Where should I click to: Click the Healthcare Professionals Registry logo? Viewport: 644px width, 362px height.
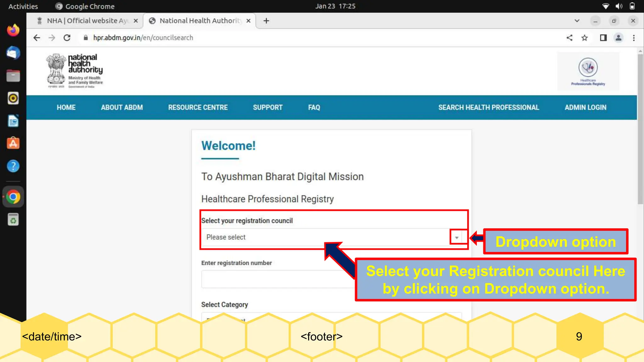pyautogui.click(x=588, y=72)
